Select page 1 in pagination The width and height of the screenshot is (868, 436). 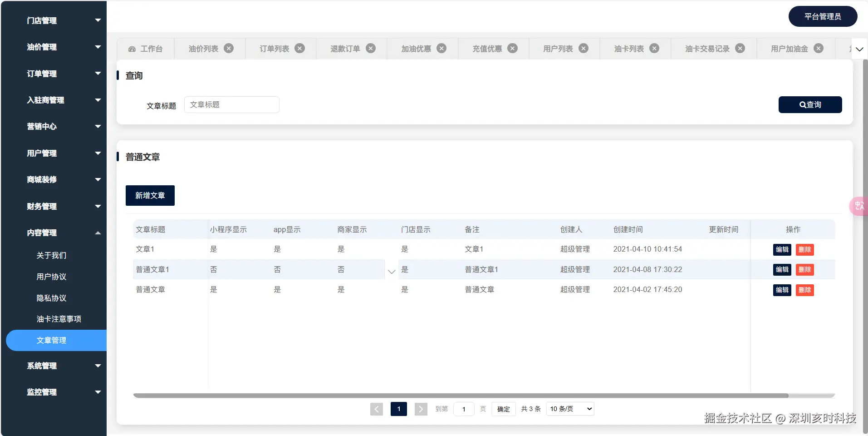pos(398,409)
